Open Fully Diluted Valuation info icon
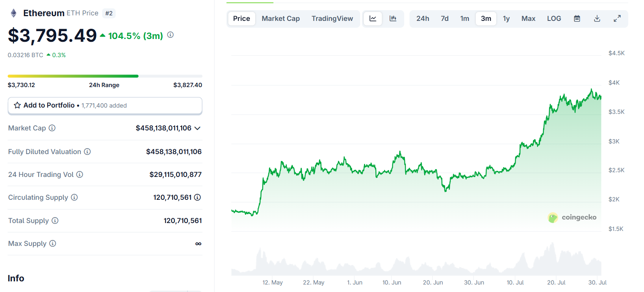The height and width of the screenshot is (292, 644). [87, 152]
